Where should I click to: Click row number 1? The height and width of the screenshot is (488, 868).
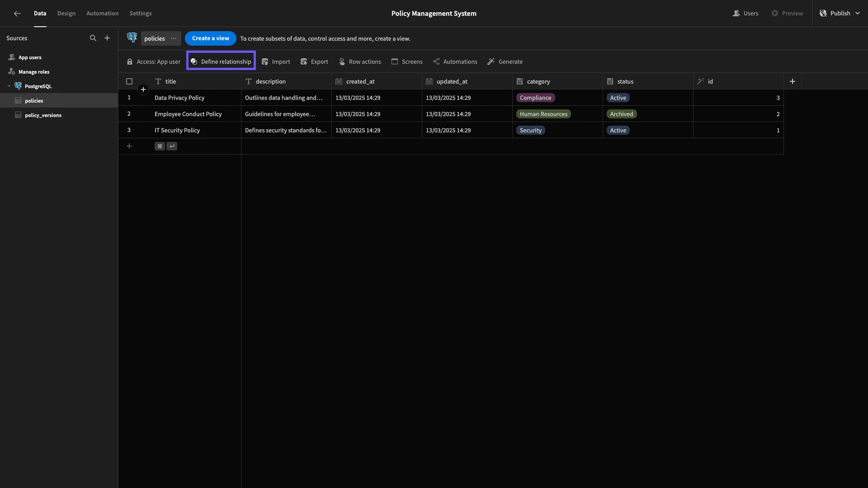(129, 98)
